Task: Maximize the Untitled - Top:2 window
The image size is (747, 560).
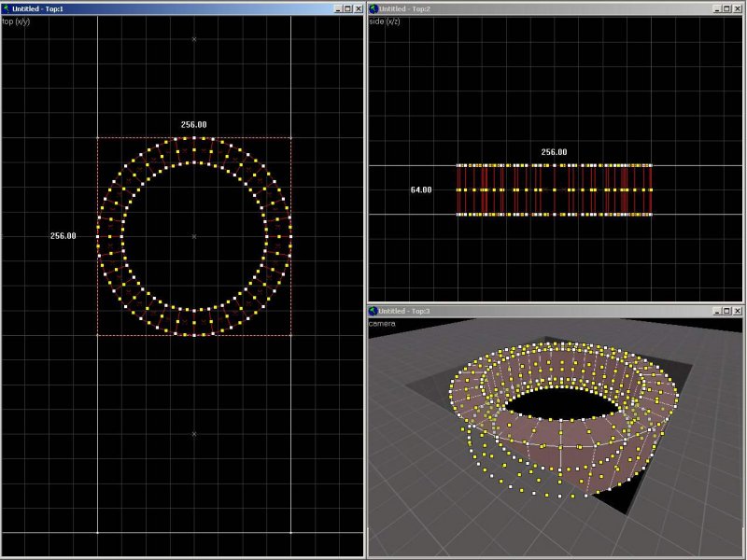Action: pyautogui.click(x=727, y=8)
